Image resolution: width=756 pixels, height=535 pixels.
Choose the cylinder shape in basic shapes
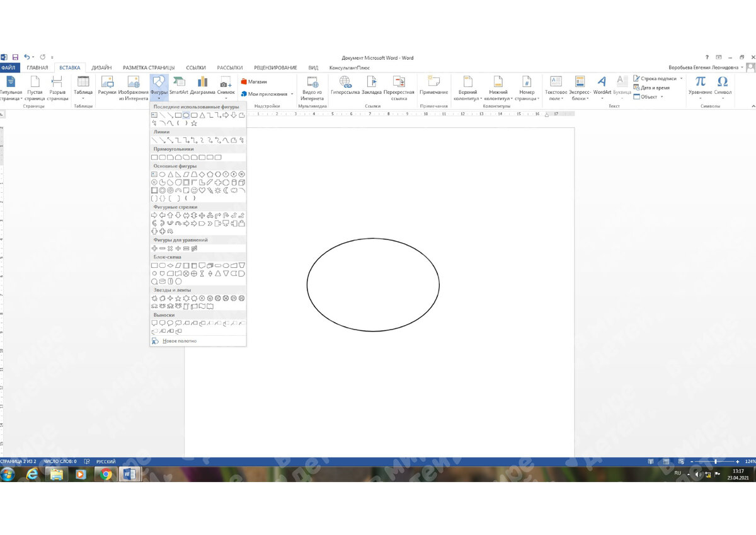coord(234,182)
